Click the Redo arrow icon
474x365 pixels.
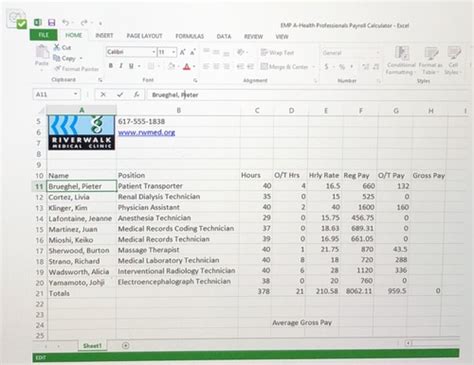click(84, 22)
